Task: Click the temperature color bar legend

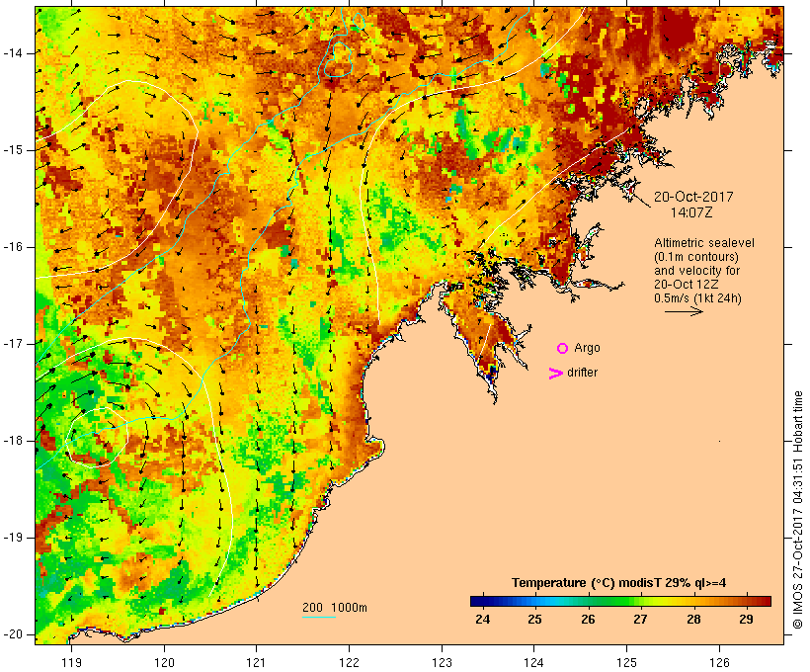Action: tap(620, 601)
